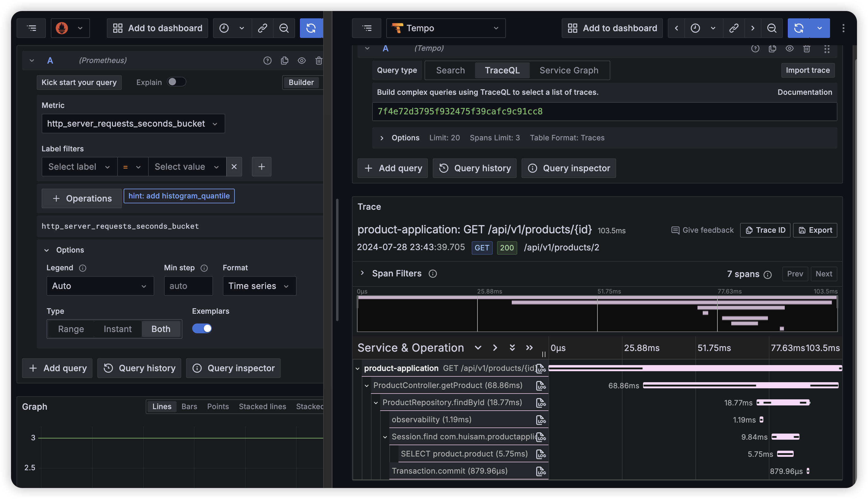Duplicate the Prometheus query A
868x499 pixels.
(x=284, y=61)
